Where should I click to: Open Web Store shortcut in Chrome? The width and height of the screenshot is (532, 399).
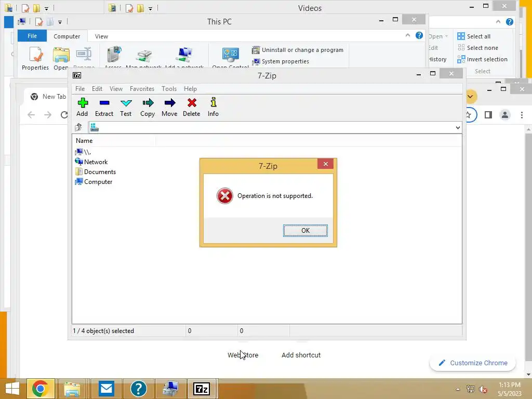tap(243, 355)
